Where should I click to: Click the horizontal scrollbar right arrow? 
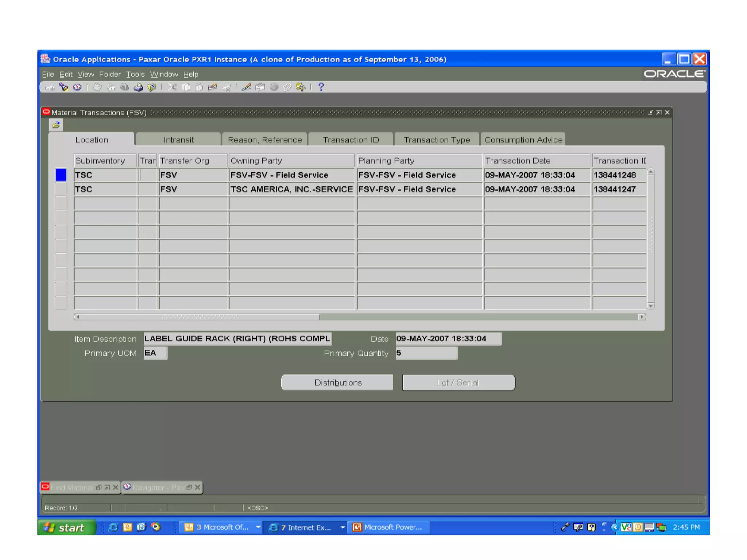tap(642, 317)
